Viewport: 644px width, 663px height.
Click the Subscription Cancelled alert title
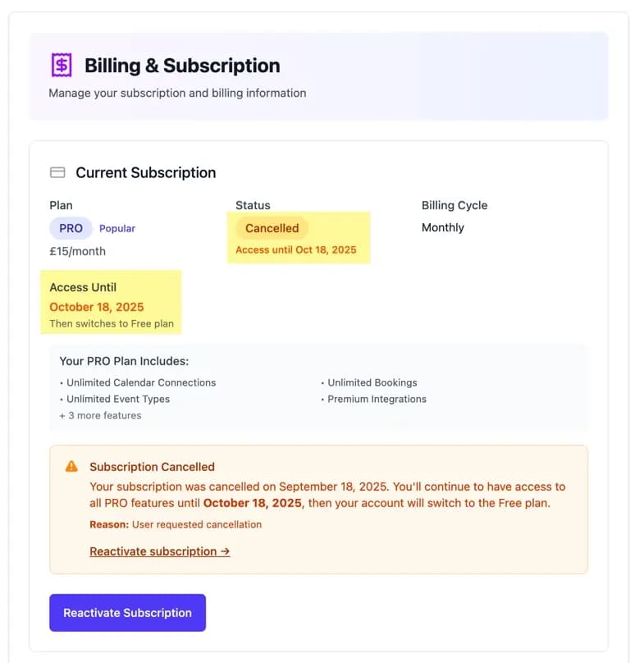(x=152, y=467)
